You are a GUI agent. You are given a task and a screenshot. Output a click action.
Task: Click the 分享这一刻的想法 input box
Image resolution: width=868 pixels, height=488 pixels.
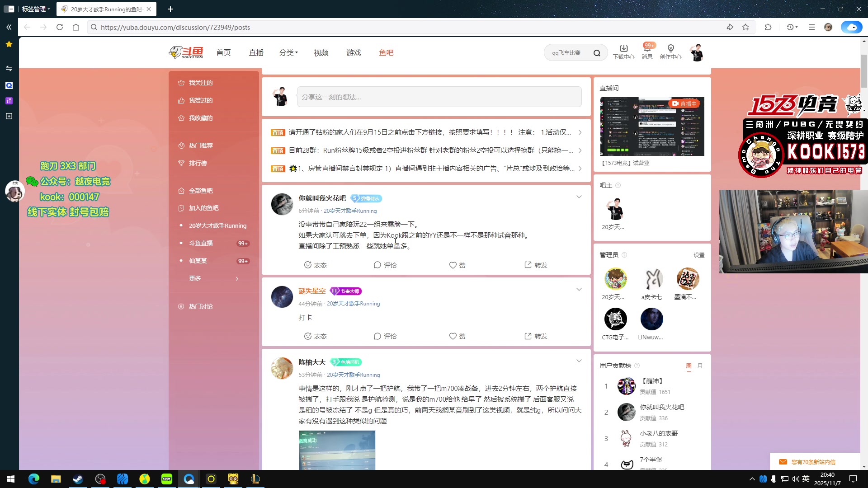click(439, 97)
